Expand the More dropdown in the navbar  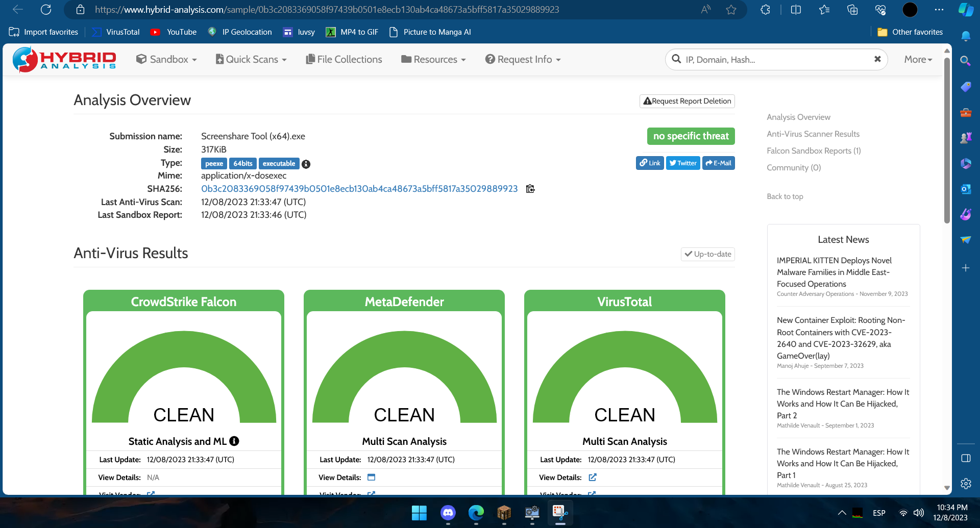point(918,59)
